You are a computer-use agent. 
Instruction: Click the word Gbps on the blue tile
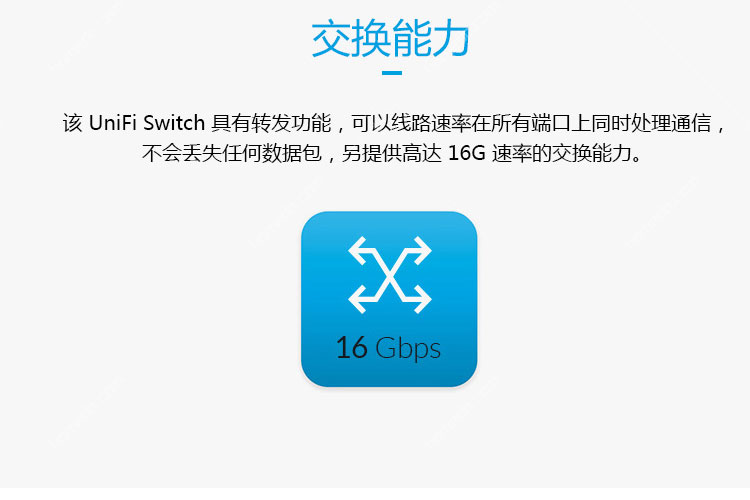tap(408, 349)
